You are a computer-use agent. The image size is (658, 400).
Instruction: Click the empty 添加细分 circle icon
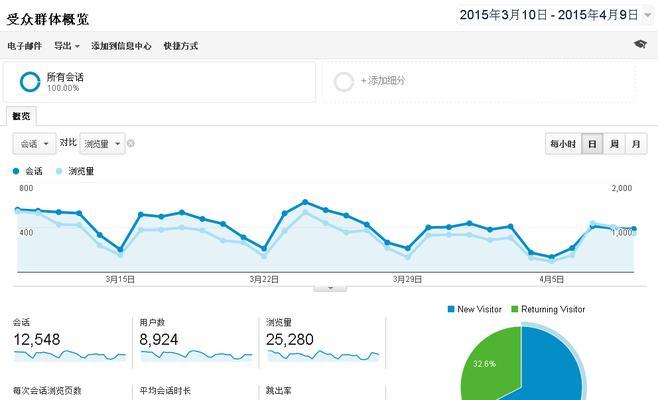[x=344, y=81]
